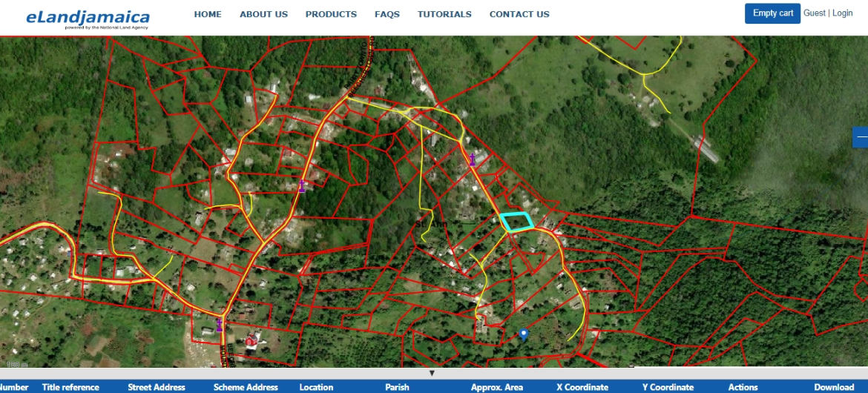The width and height of the screenshot is (868, 393).
Task: Click the purple church marker beside the red-roofed building
Action: (219, 325)
